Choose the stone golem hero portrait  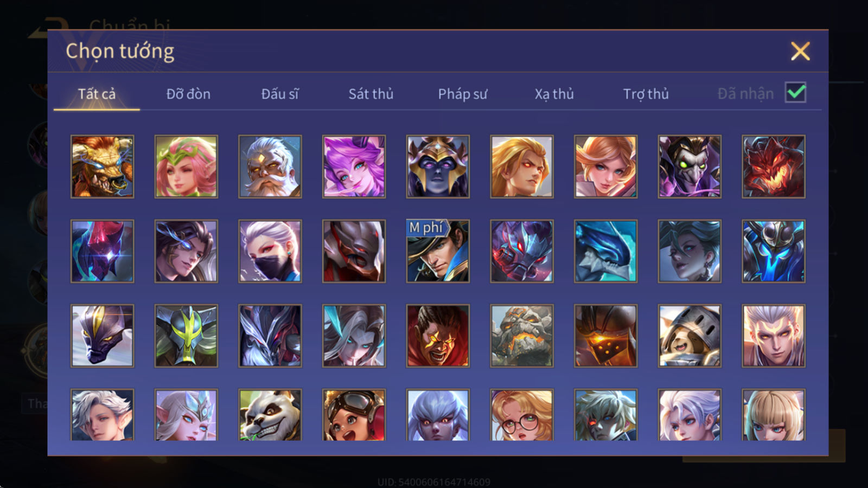(522, 336)
